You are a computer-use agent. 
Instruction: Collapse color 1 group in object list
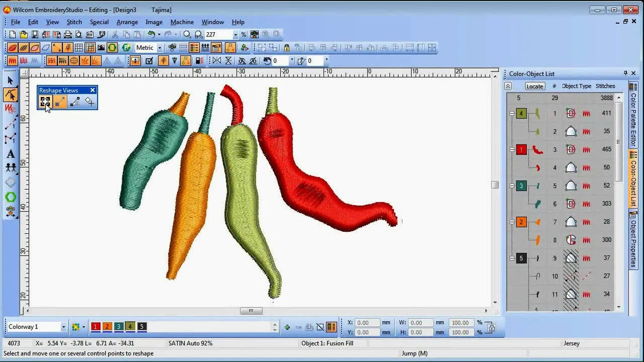point(512,150)
